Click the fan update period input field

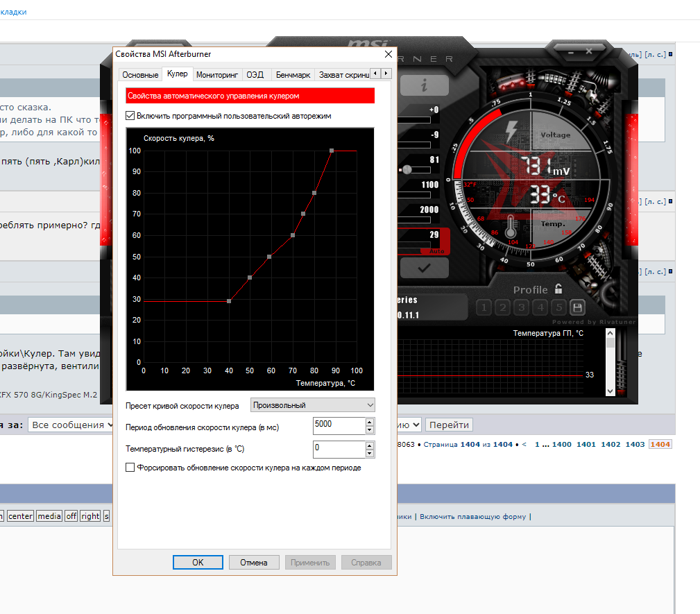[339, 425]
